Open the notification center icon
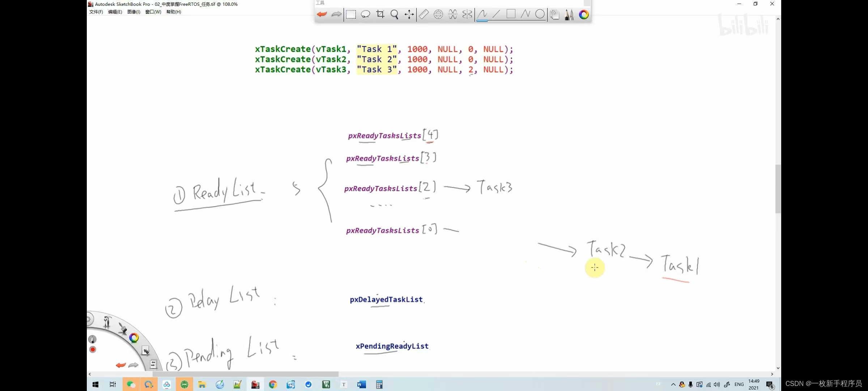The image size is (868, 391). pos(770,385)
